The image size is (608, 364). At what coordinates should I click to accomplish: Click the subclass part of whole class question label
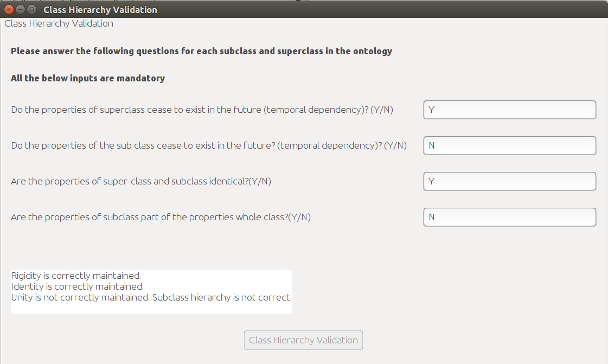click(x=161, y=217)
